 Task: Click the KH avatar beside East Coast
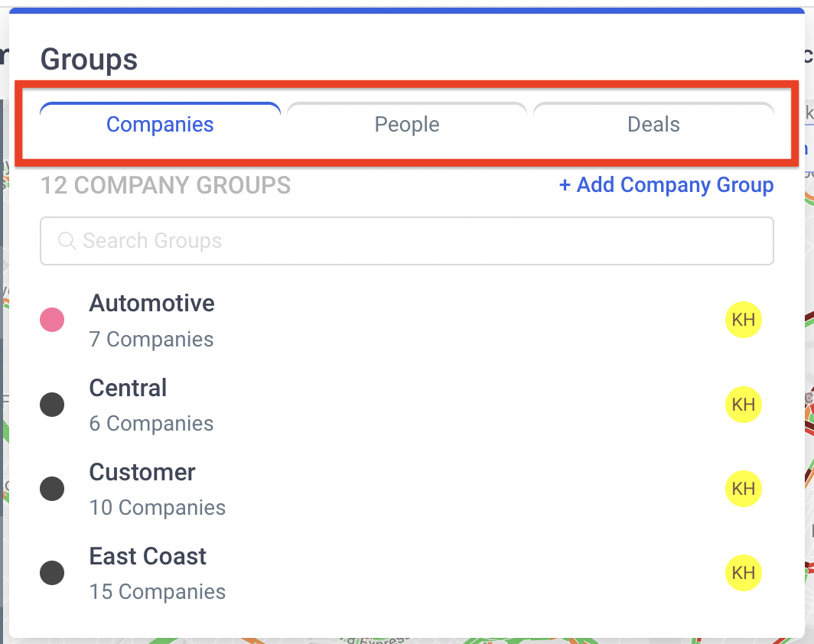coord(744,573)
